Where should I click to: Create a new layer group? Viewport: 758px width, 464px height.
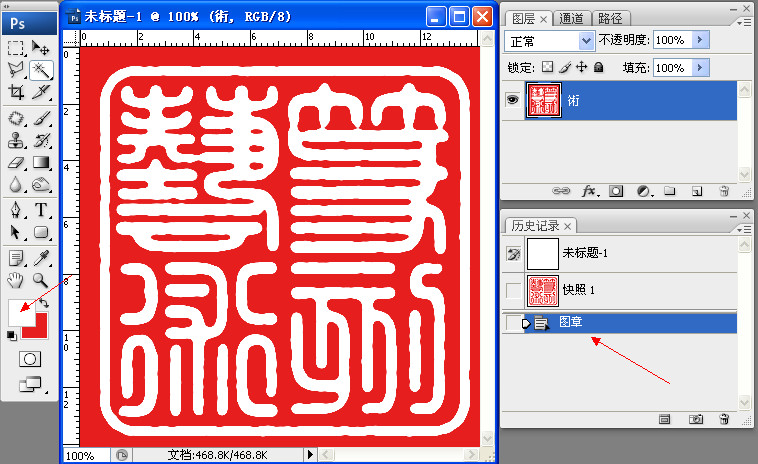click(670, 191)
